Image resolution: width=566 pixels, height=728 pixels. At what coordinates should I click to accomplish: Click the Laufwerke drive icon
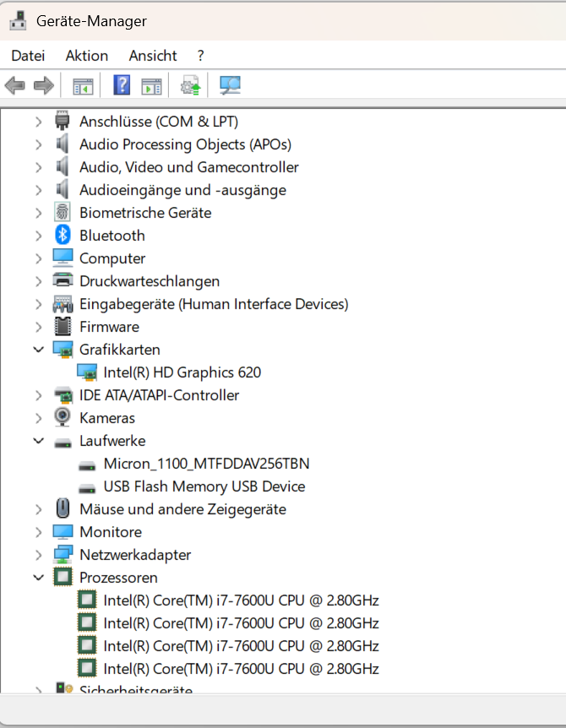tap(63, 443)
